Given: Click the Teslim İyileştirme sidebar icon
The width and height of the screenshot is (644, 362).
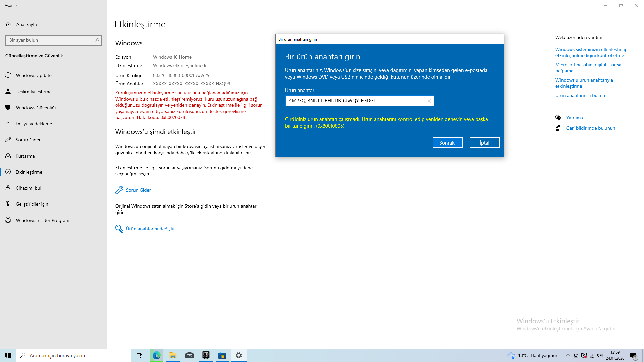Looking at the screenshot, I should 8,92.
